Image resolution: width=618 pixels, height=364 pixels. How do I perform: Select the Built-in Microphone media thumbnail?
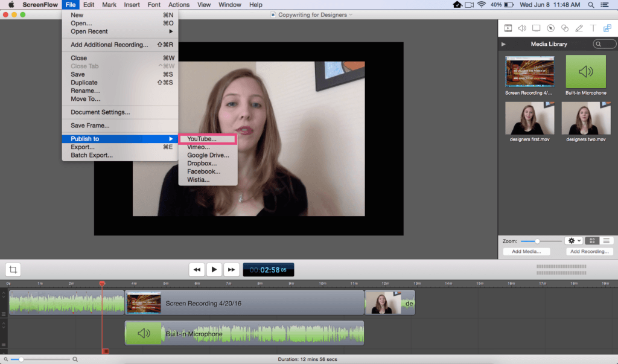coord(585,71)
